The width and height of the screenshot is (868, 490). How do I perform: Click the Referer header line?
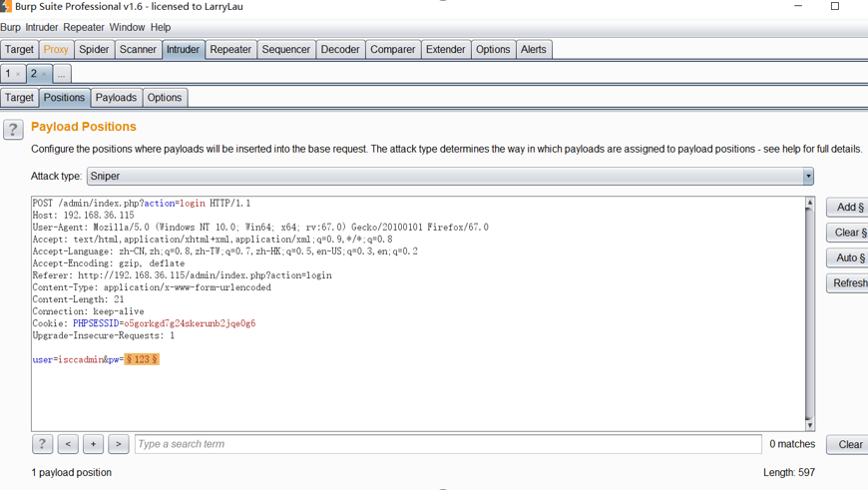[183, 275]
